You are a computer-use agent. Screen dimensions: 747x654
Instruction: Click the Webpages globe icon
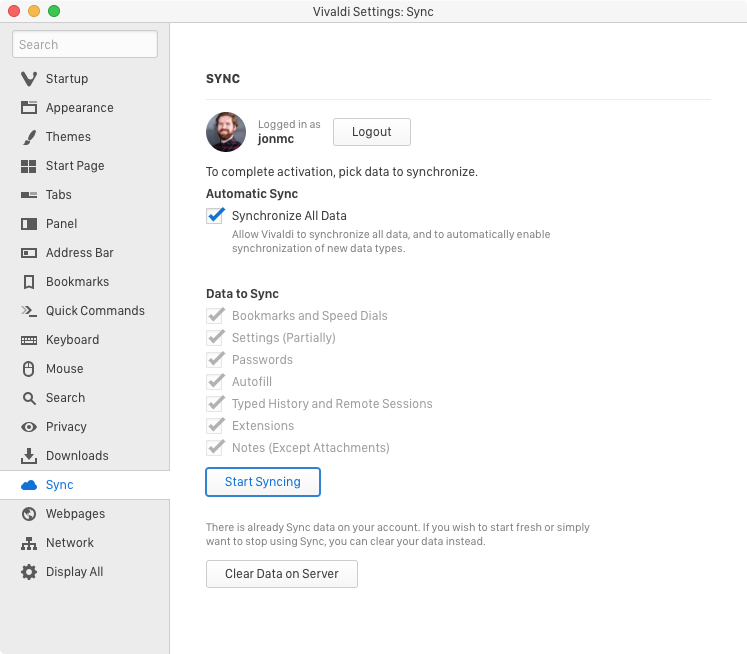click(x=29, y=514)
